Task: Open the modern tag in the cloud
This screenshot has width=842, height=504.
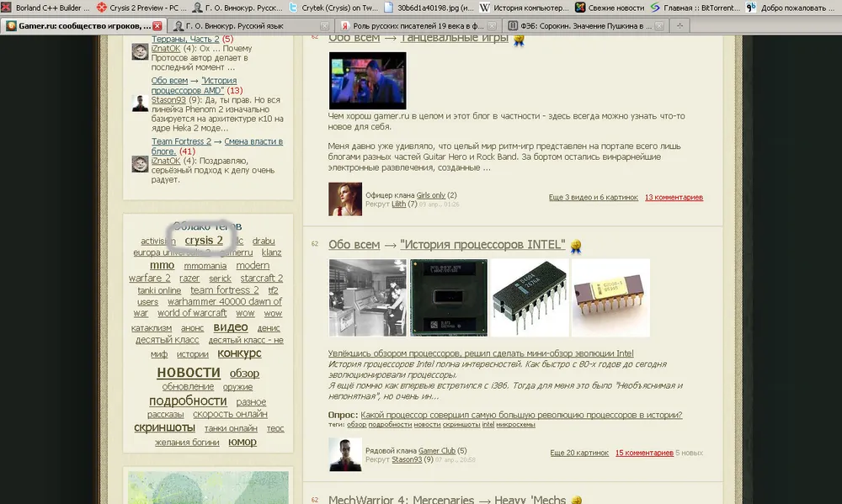Action: (253, 266)
